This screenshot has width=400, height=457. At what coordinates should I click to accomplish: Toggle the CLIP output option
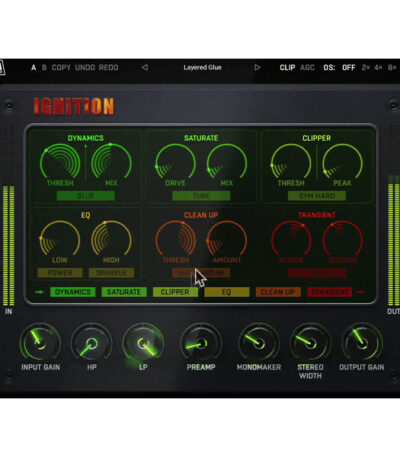click(x=287, y=68)
